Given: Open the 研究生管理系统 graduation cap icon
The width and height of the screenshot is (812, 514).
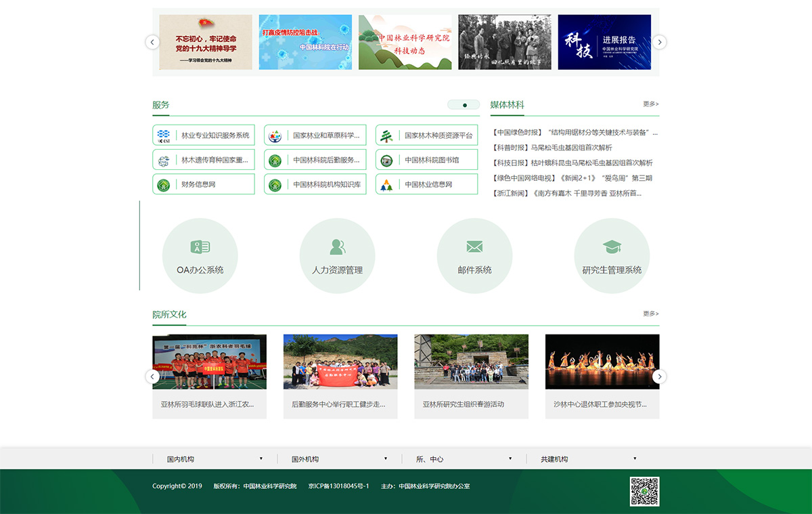Looking at the screenshot, I should [612, 247].
